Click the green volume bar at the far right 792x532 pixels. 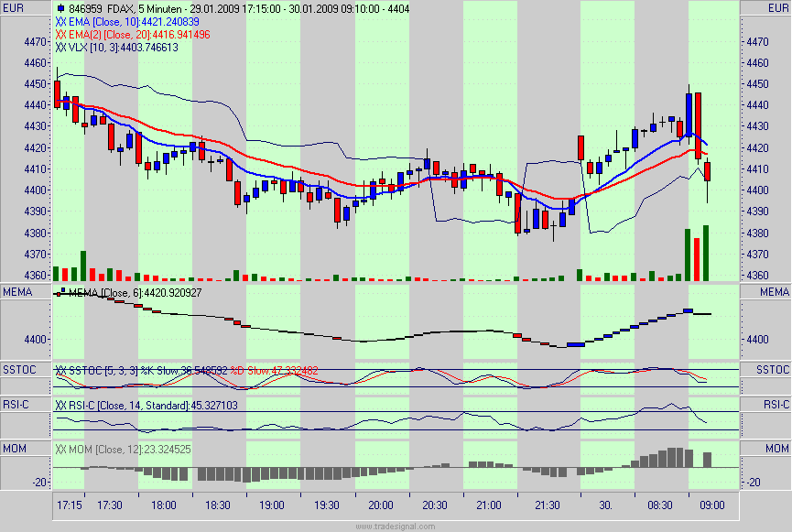[705, 252]
